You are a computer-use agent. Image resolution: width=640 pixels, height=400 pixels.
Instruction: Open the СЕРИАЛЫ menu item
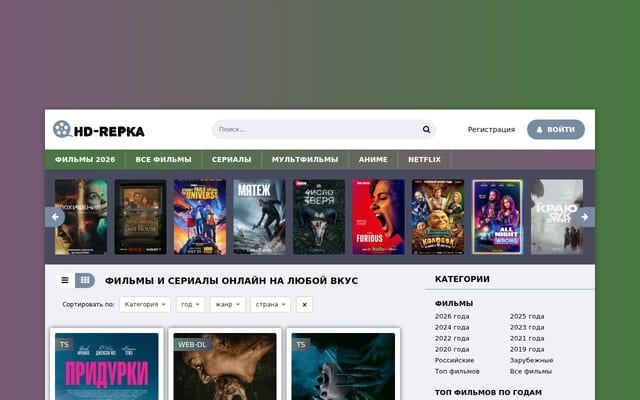(231, 160)
